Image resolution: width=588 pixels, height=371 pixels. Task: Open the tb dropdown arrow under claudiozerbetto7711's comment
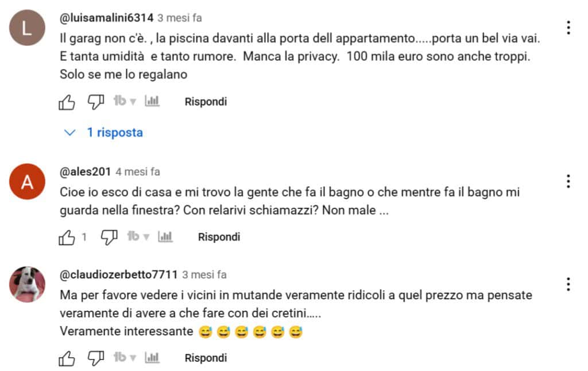[133, 358]
